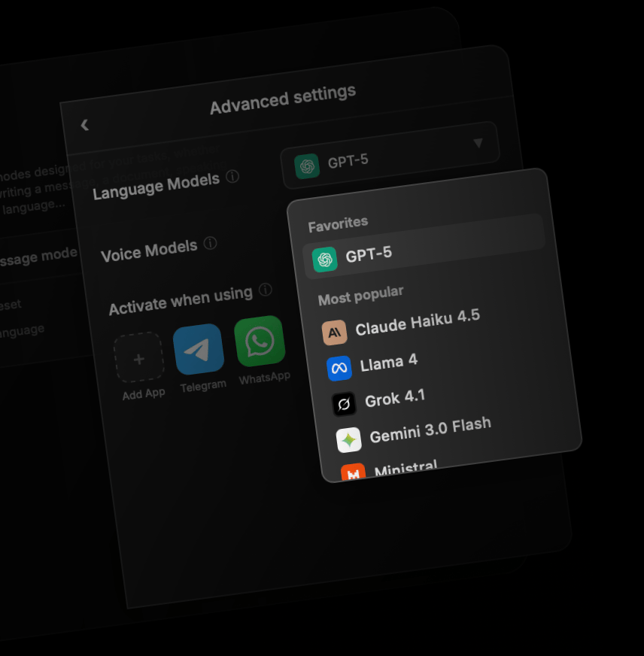Image resolution: width=644 pixels, height=656 pixels.
Task: Select the Telegram app icon
Action: (199, 349)
